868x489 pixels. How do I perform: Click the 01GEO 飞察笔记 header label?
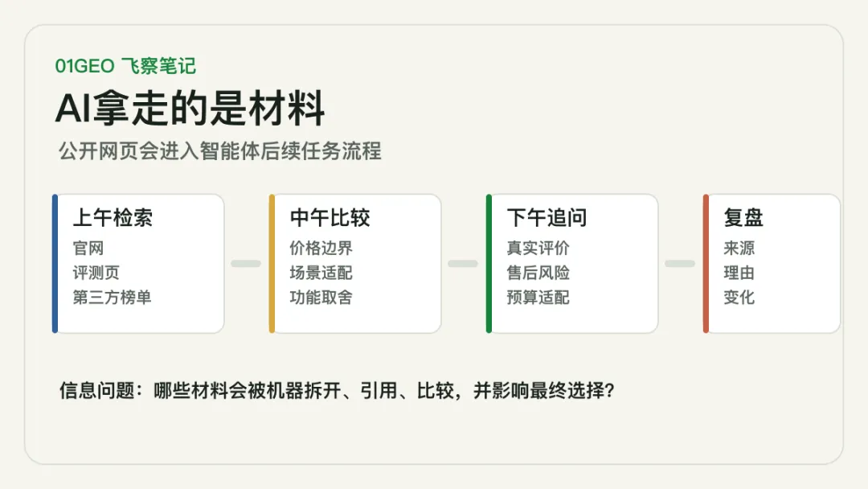pyautogui.click(x=125, y=66)
